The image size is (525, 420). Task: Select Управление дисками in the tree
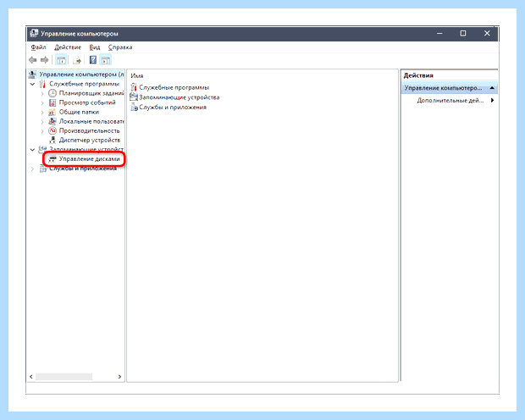coord(89,158)
